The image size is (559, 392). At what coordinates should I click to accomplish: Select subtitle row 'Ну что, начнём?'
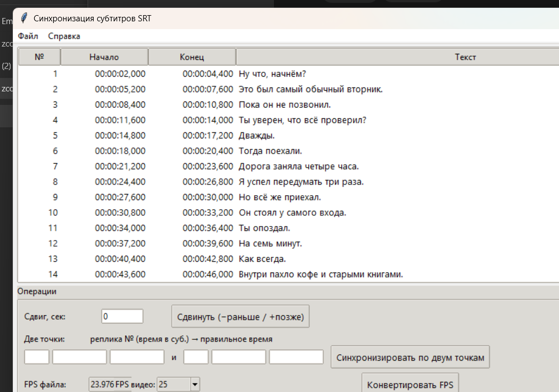pyautogui.click(x=288, y=74)
